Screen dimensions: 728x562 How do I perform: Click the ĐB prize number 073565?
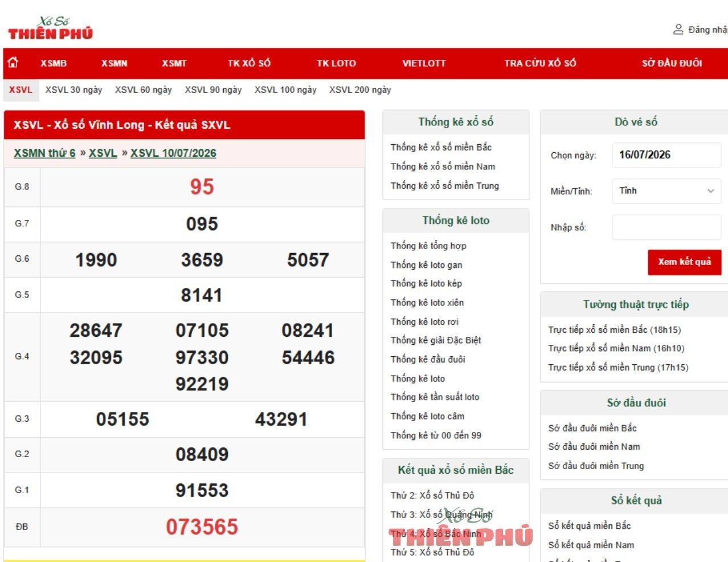(x=202, y=527)
